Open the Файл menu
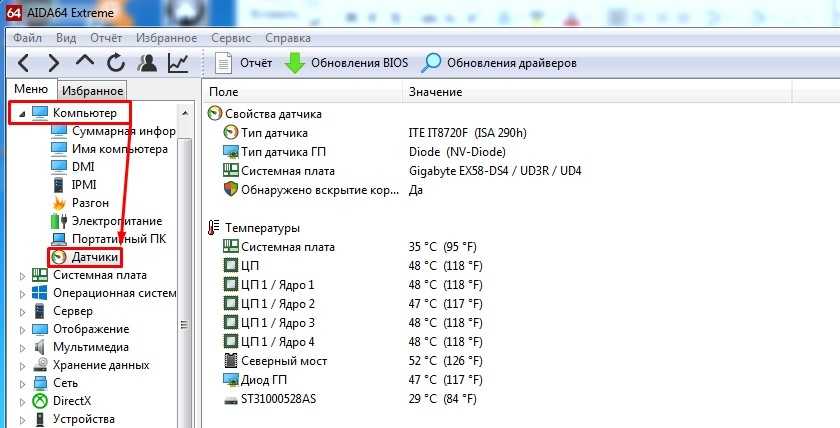The height and width of the screenshot is (428, 840). click(26, 37)
